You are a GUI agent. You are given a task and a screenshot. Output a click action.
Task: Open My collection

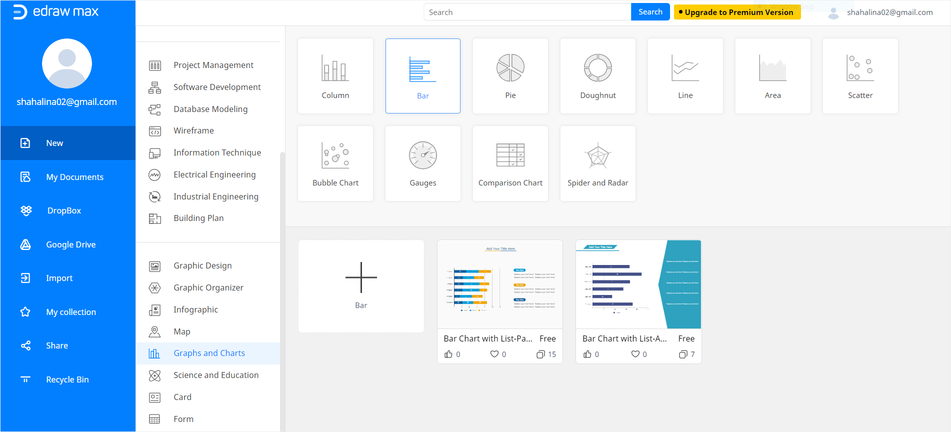point(68,312)
